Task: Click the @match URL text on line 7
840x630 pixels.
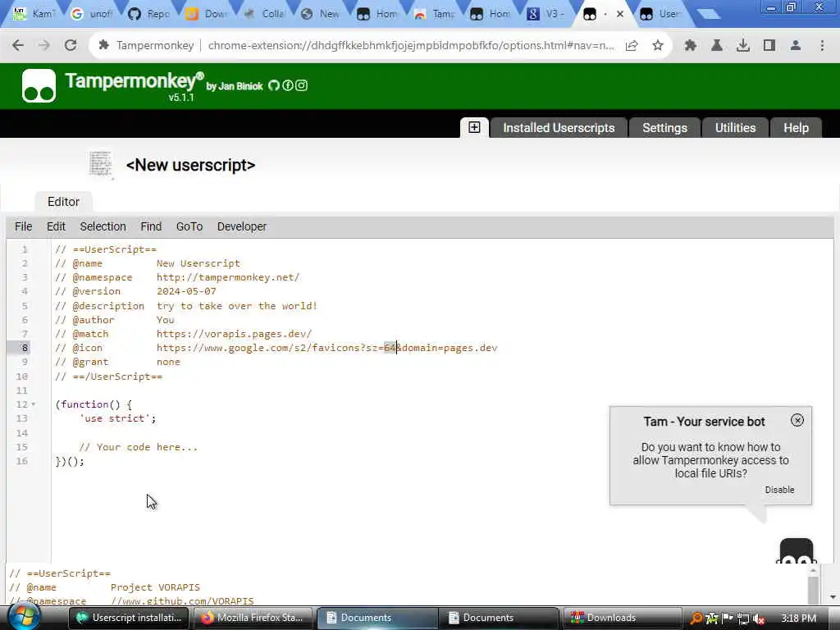Action: (234, 334)
